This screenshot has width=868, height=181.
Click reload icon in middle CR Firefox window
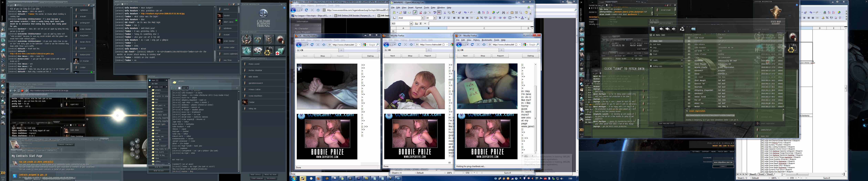click(x=399, y=44)
